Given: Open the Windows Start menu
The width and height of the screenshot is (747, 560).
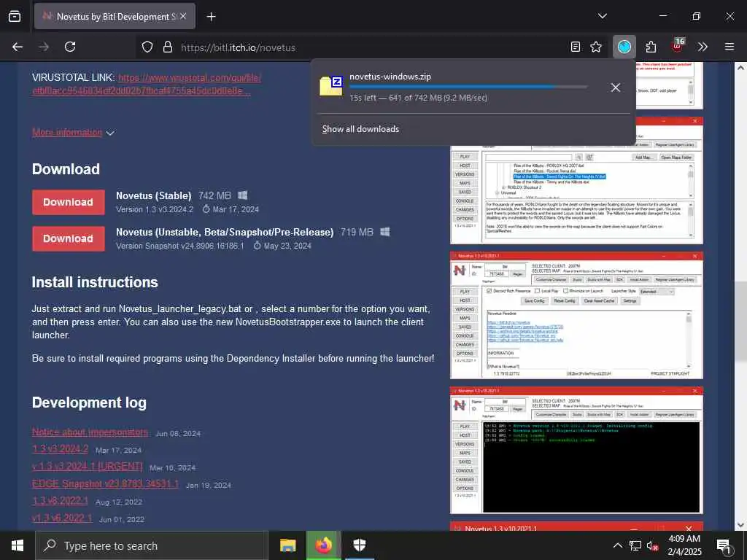Looking at the screenshot, I should 18,545.
